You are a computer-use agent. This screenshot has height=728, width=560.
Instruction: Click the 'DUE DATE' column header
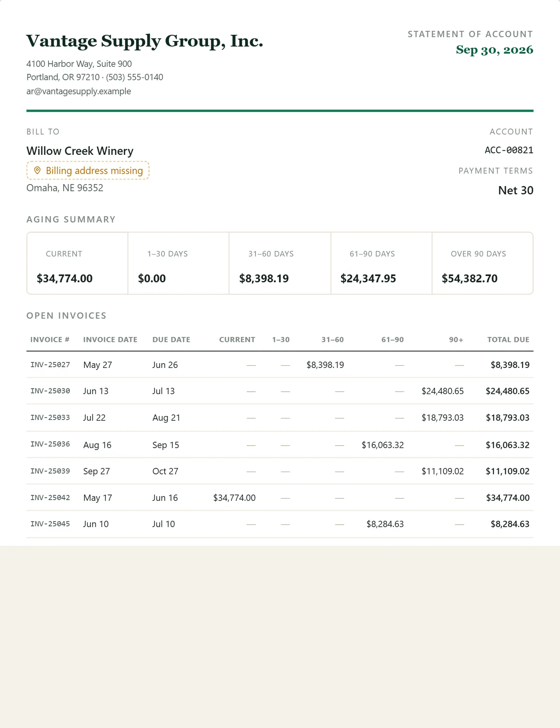click(171, 340)
